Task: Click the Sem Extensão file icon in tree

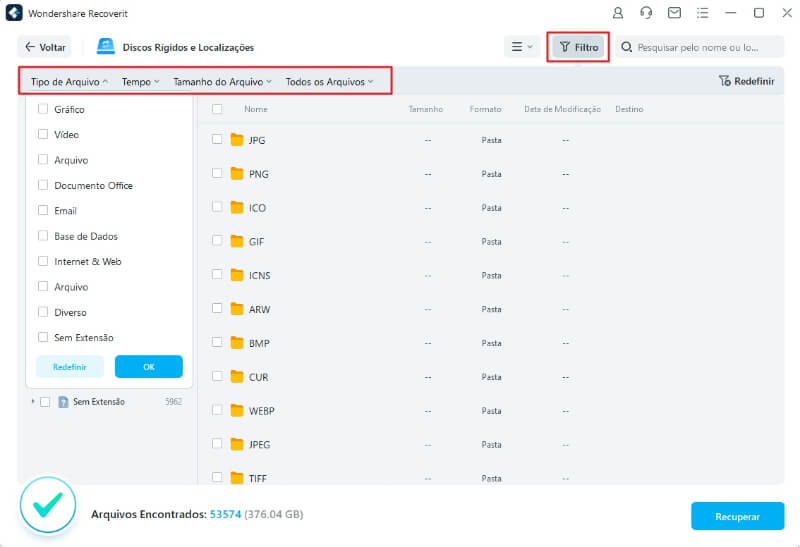Action: tap(63, 402)
